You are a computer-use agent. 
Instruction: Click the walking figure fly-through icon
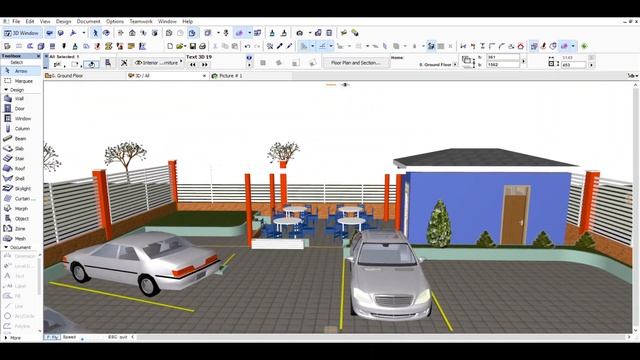95,33
